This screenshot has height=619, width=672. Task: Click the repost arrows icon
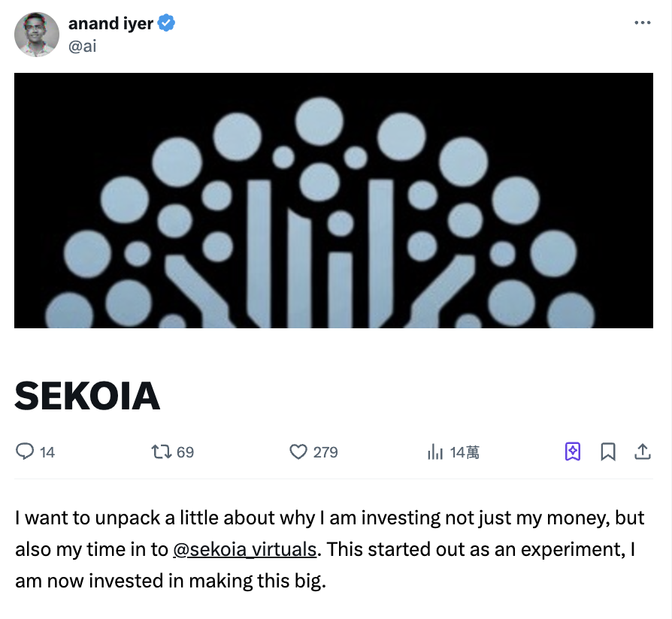[x=160, y=451]
